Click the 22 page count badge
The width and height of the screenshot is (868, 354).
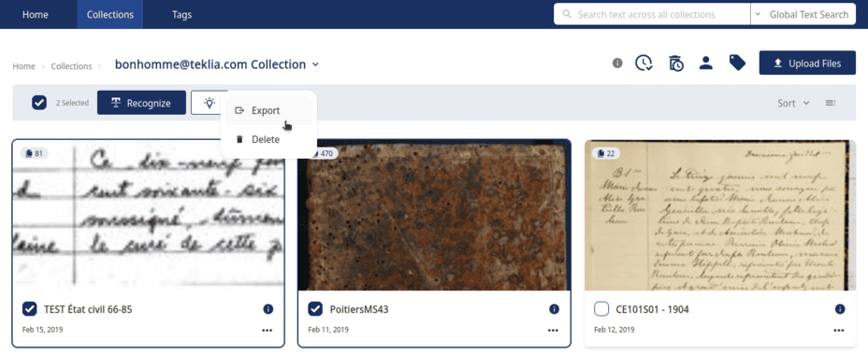tap(605, 153)
